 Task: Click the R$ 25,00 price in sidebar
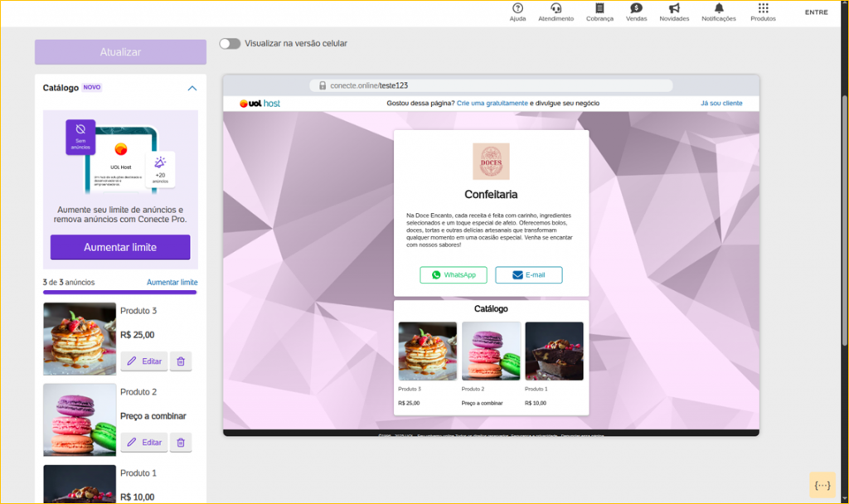(x=137, y=335)
